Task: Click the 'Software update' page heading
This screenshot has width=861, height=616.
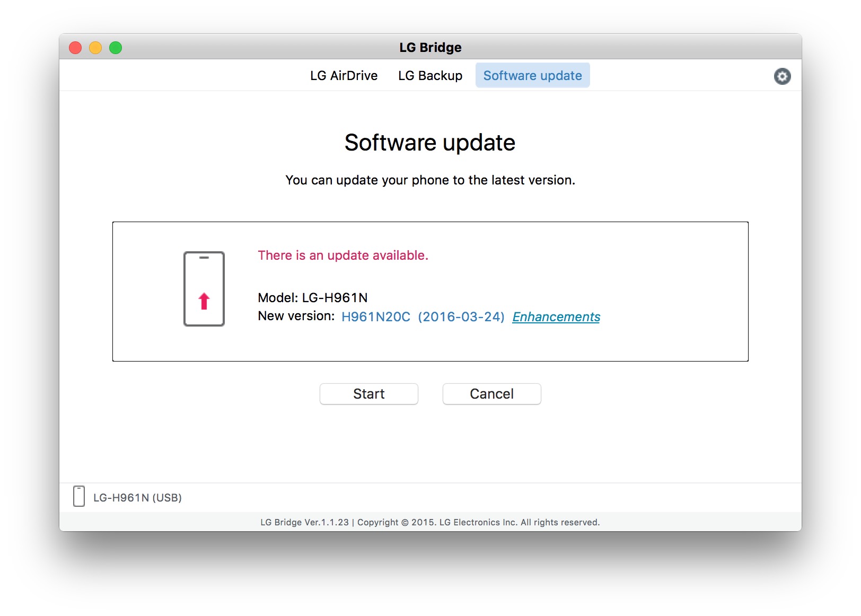Action: point(430,143)
